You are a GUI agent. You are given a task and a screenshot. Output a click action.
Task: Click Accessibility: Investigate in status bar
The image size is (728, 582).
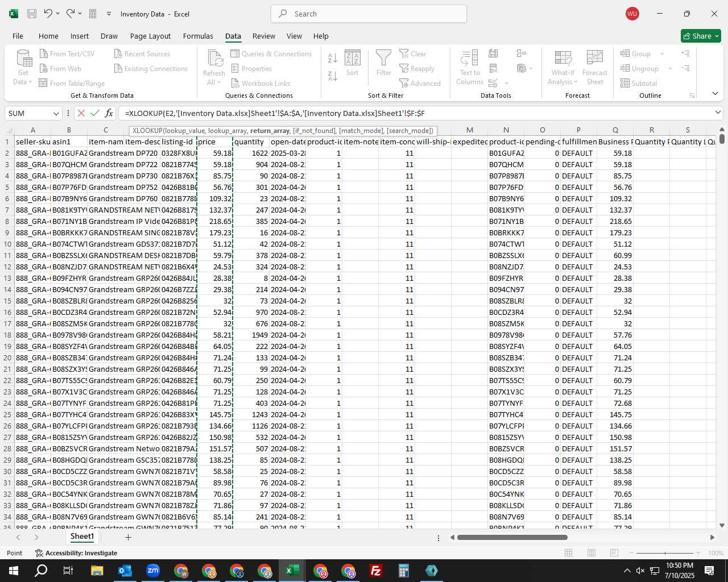point(76,553)
